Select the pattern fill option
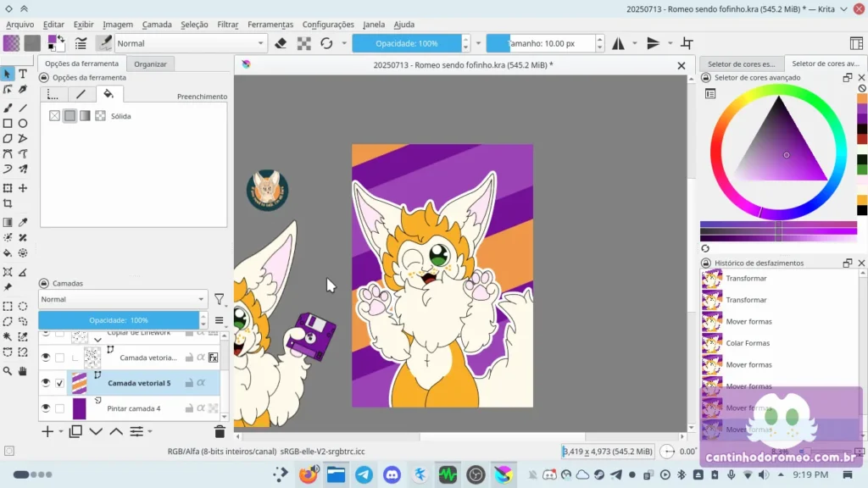868x488 pixels. (x=100, y=115)
